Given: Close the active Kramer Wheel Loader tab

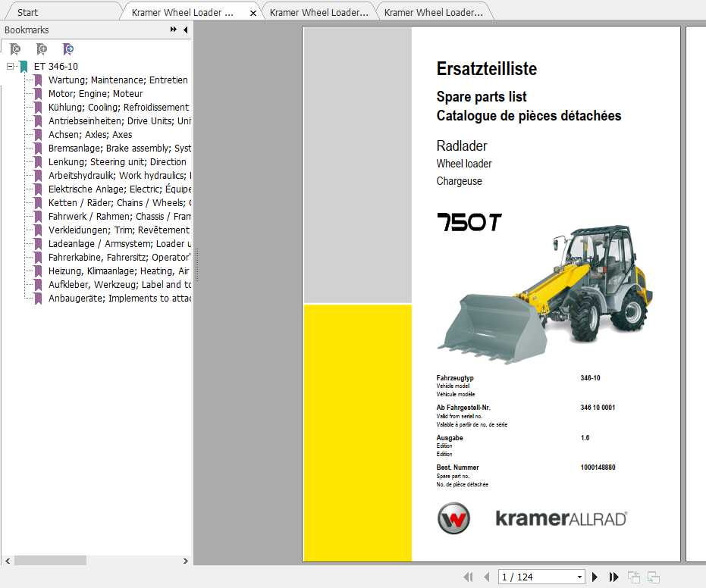Looking at the screenshot, I should [253, 14].
